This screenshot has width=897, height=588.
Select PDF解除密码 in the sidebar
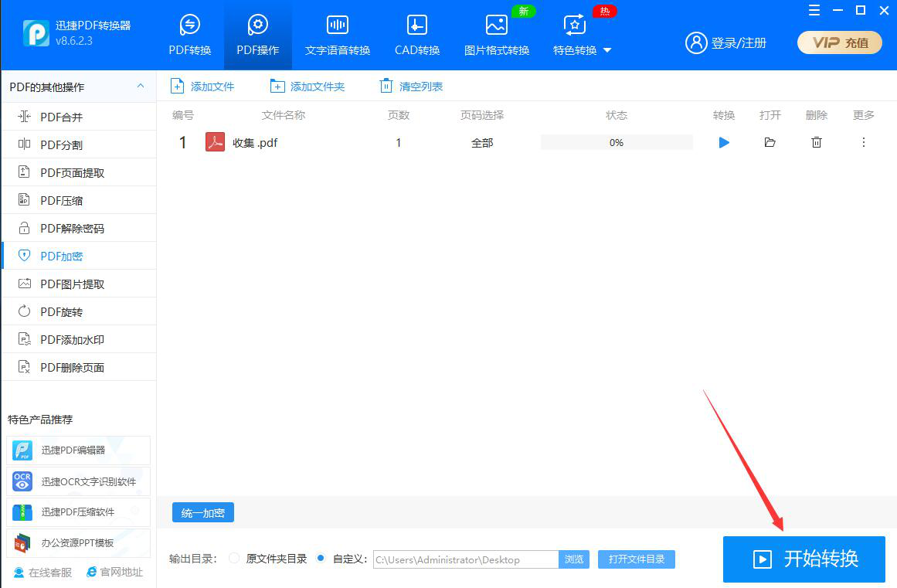(x=79, y=228)
